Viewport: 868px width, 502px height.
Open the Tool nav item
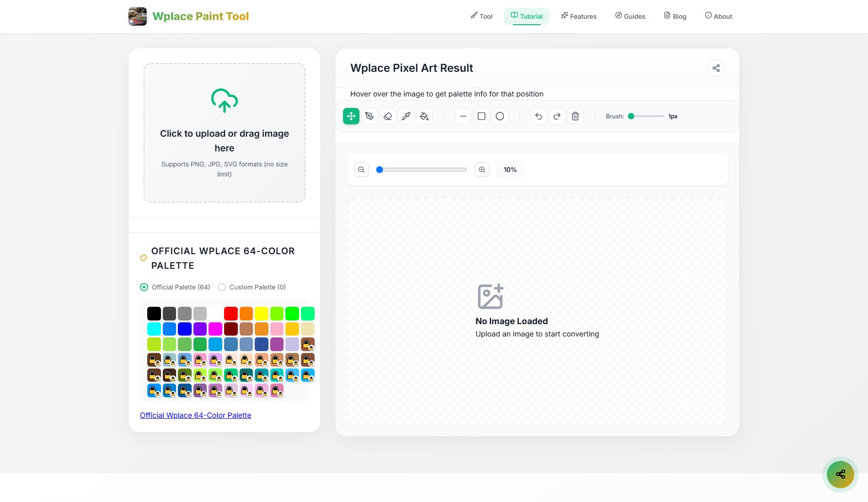482,16
